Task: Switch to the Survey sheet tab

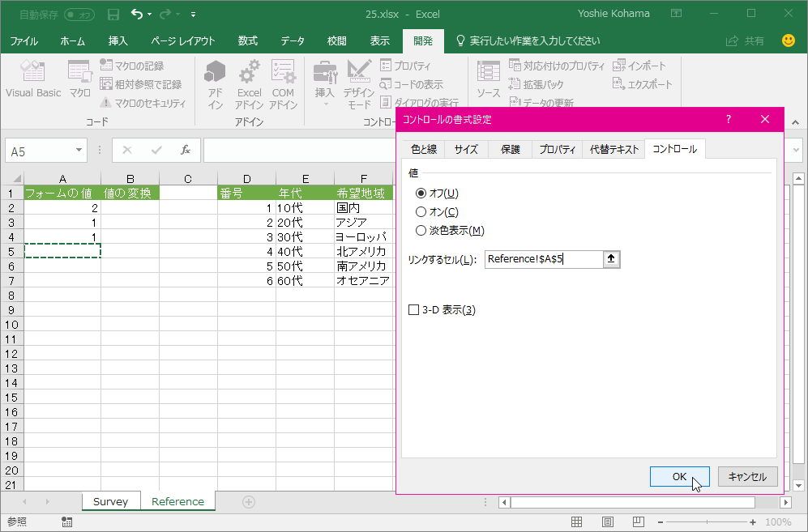Action: click(110, 501)
